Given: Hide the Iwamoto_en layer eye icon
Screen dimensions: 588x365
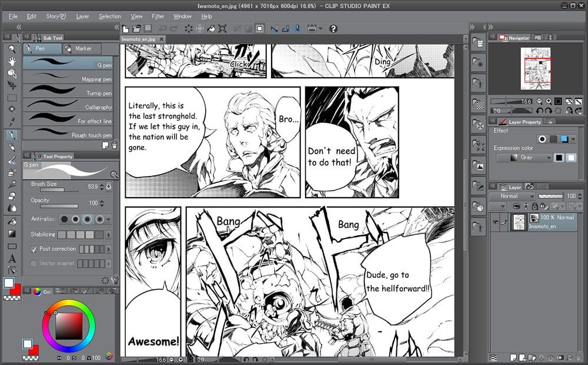Looking at the screenshot, I should coord(495,223).
